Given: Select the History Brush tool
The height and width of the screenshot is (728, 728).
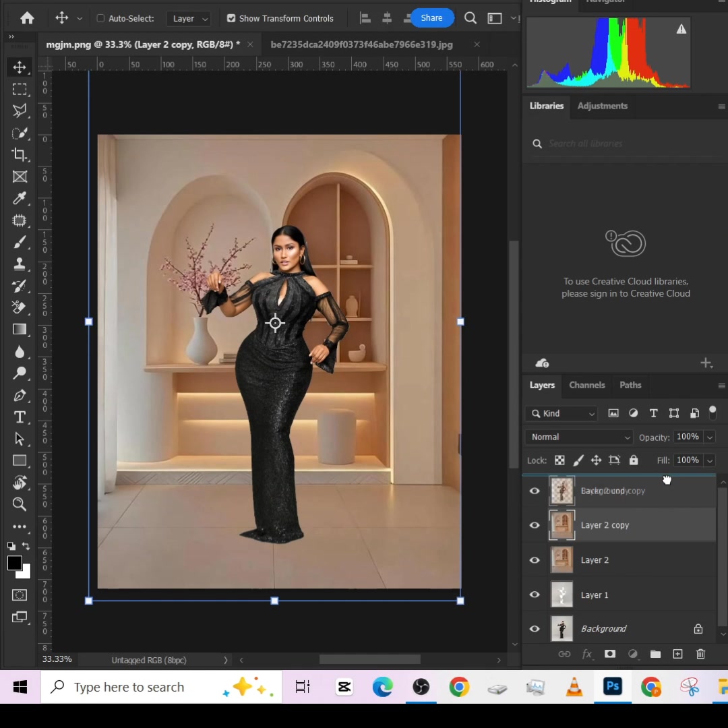Looking at the screenshot, I should pyautogui.click(x=20, y=286).
